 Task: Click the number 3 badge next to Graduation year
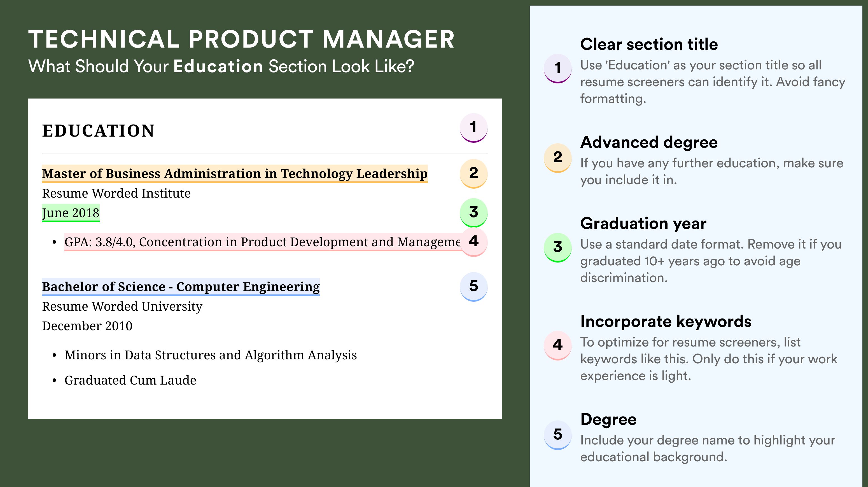click(558, 247)
